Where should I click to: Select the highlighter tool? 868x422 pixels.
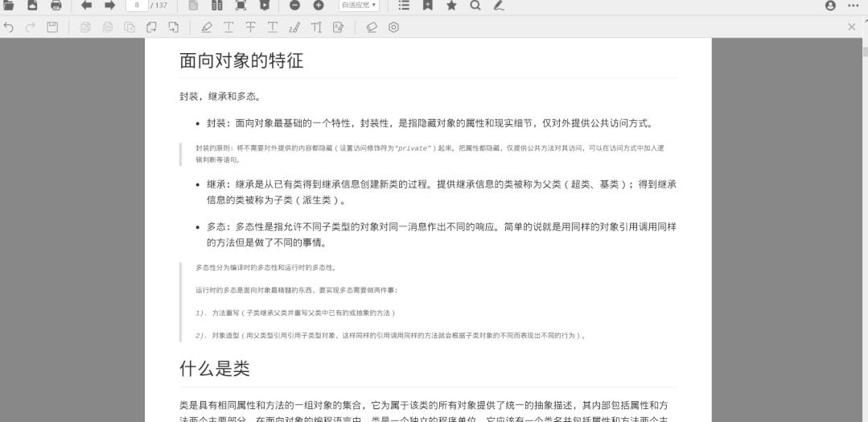pyautogui.click(x=207, y=27)
